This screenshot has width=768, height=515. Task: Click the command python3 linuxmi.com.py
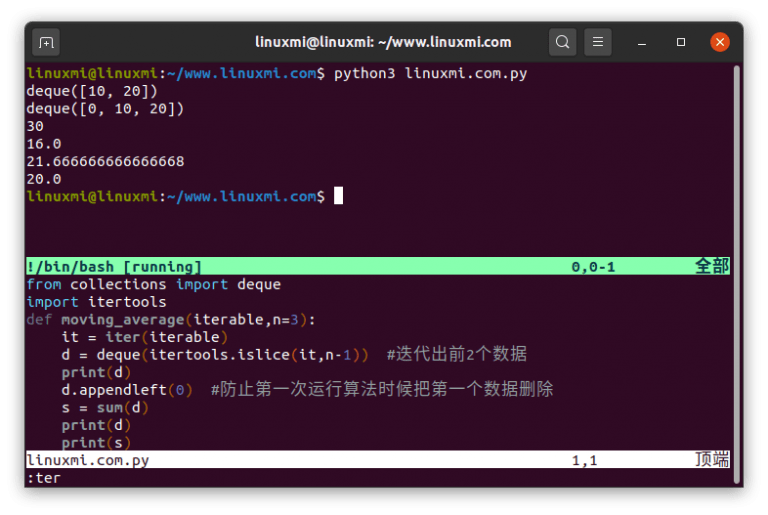[431, 74]
